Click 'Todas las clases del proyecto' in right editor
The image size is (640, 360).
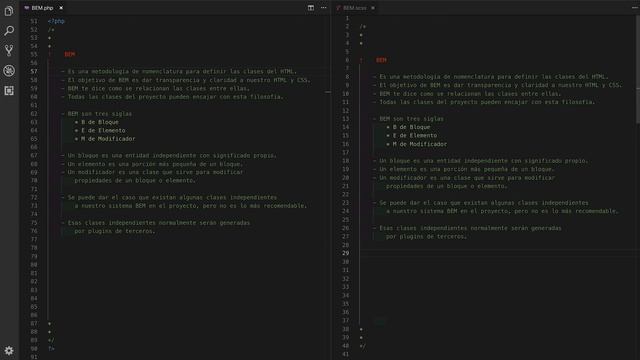[428, 102]
